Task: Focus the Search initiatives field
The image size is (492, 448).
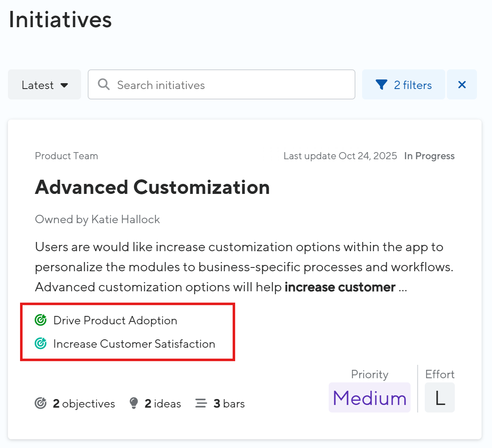Action: (x=230, y=85)
